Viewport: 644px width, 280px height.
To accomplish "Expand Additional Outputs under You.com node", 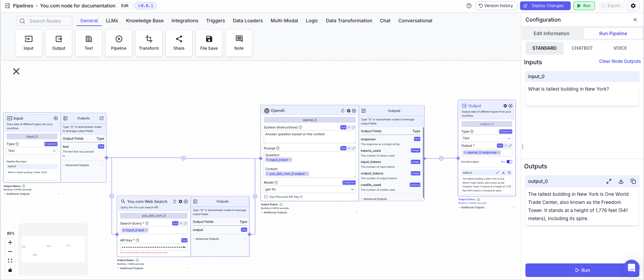I will [x=153, y=268].
